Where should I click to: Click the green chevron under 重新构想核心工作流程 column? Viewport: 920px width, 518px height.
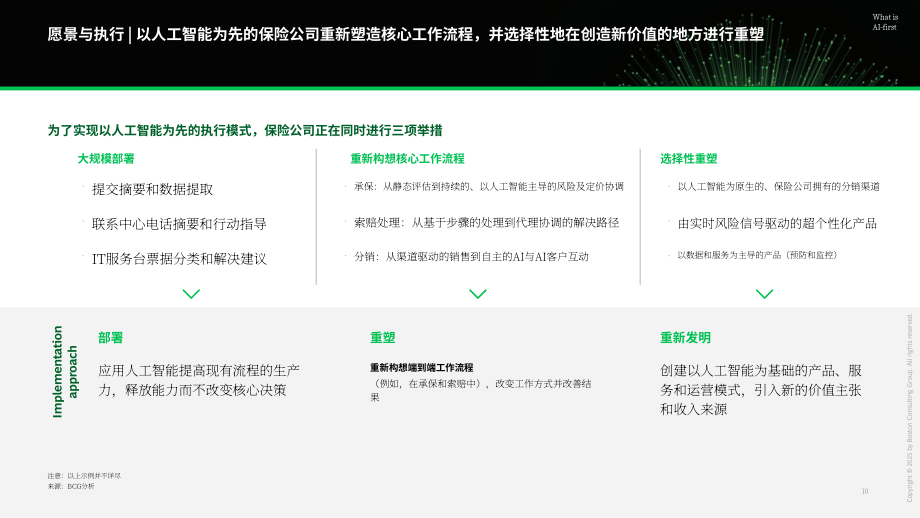(x=478, y=293)
